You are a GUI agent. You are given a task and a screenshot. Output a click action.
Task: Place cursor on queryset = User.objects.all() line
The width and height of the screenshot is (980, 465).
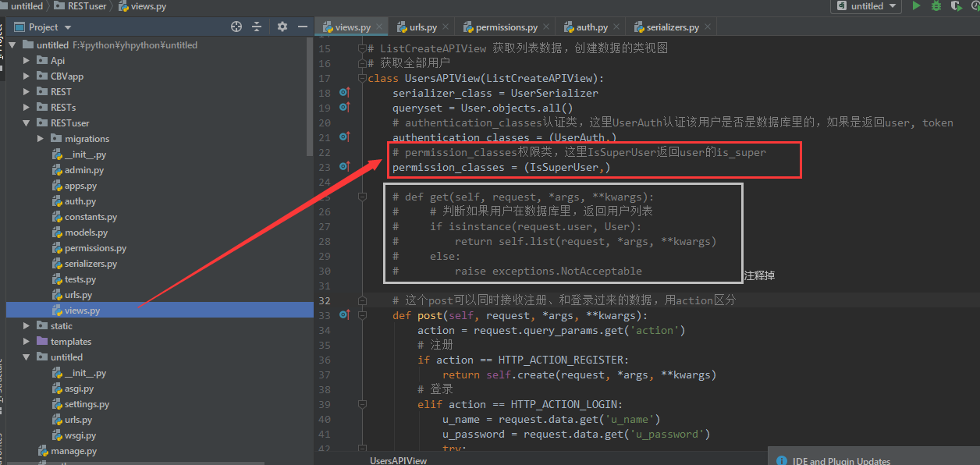coord(482,108)
